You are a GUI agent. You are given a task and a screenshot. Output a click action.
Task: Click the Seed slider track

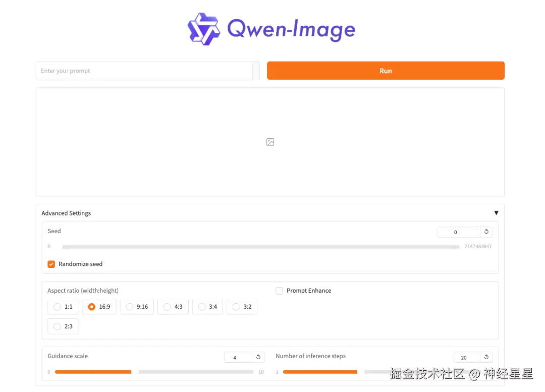coord(257,247)
